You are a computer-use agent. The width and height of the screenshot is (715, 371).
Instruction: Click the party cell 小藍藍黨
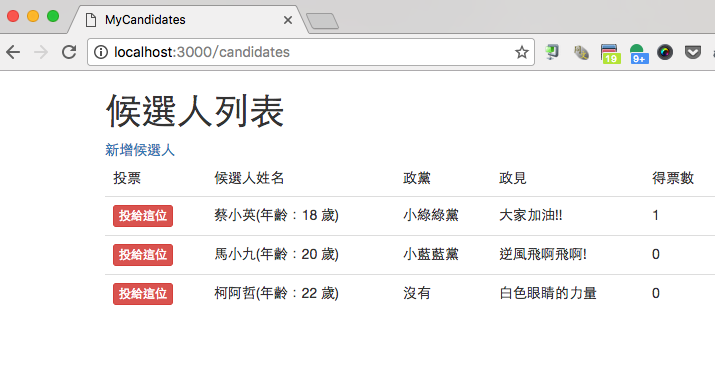[431, 254]
